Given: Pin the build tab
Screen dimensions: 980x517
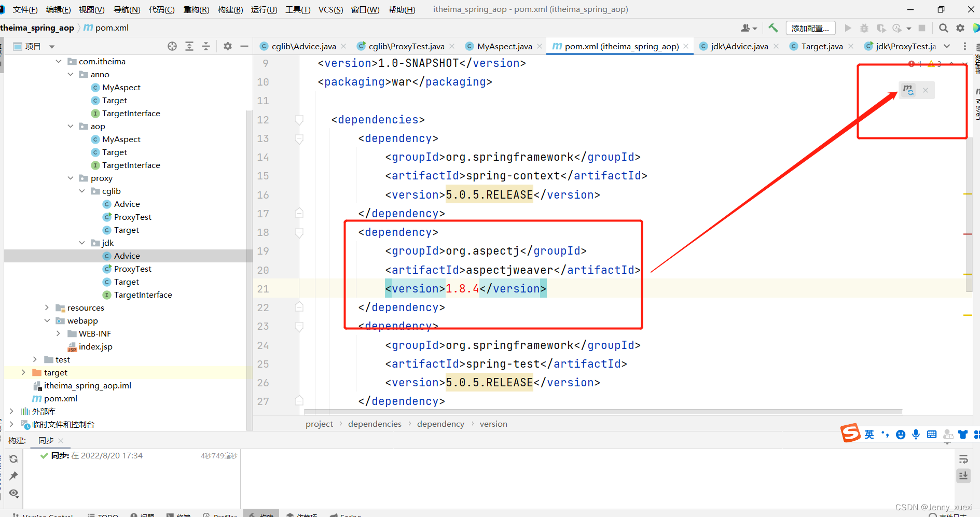Looking at the screenshot, I should click(13, 476).
